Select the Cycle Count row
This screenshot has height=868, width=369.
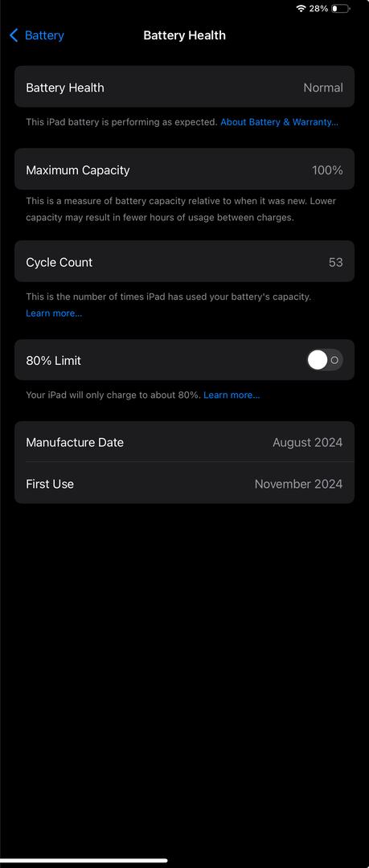185,262
